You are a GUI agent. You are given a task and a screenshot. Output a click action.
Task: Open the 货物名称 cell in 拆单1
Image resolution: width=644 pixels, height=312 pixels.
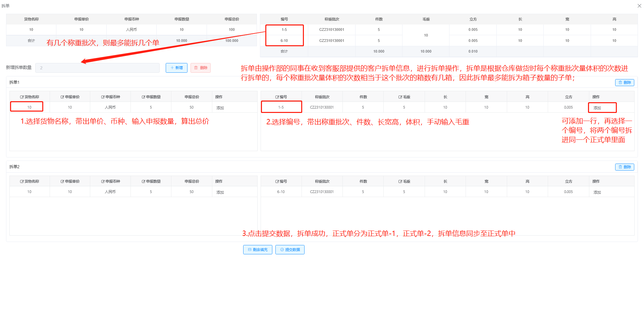tap(30, 107)
